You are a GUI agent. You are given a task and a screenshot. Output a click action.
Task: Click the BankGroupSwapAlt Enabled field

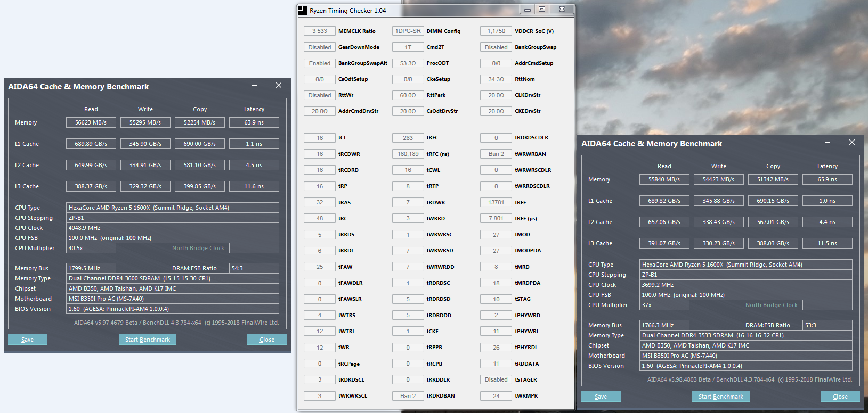click(320, 63)
